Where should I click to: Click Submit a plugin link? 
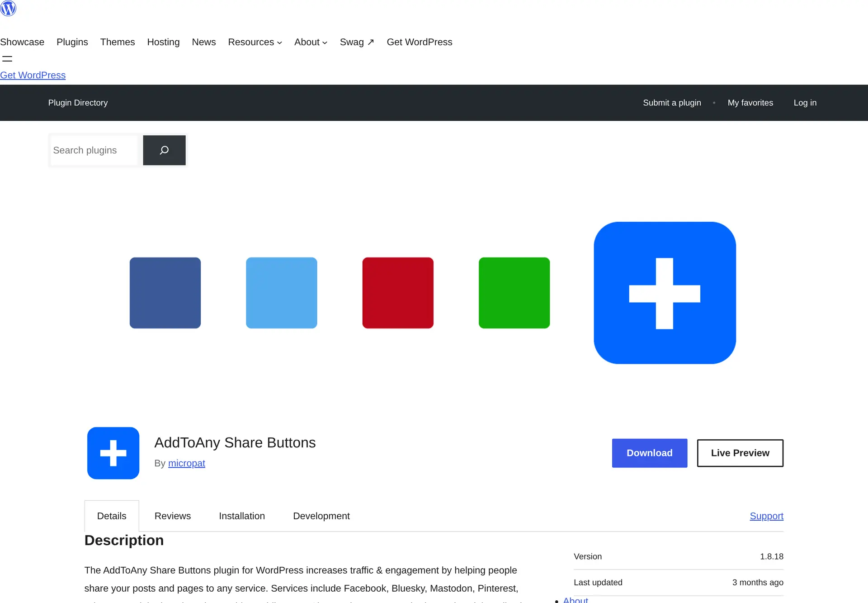(x=672, y=103)
